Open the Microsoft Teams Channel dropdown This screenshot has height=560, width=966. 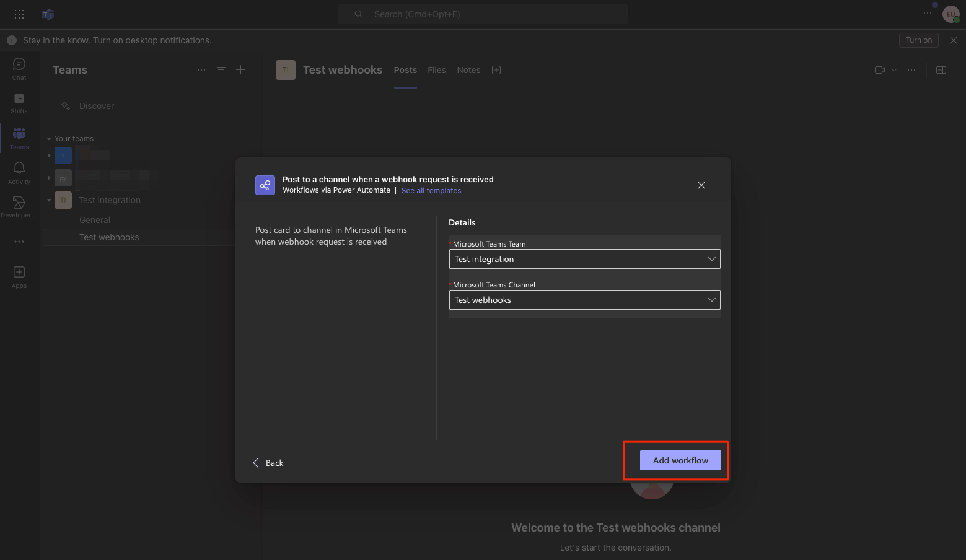pos(584,300)
